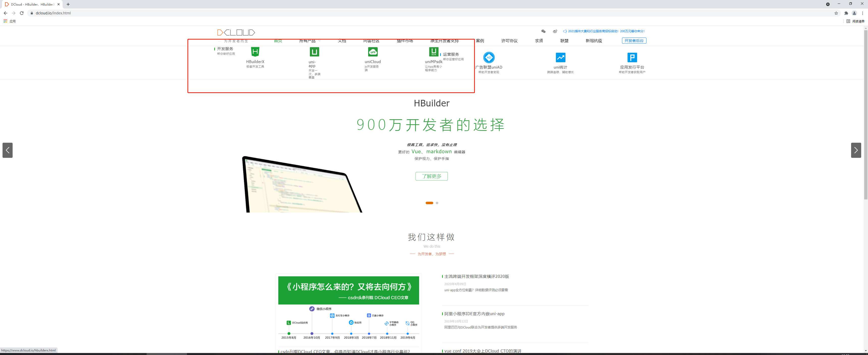This screenshot has height=355, width=868.
Task: Open the 2021插件大赛 announcement link
Action: click(606, 31)
